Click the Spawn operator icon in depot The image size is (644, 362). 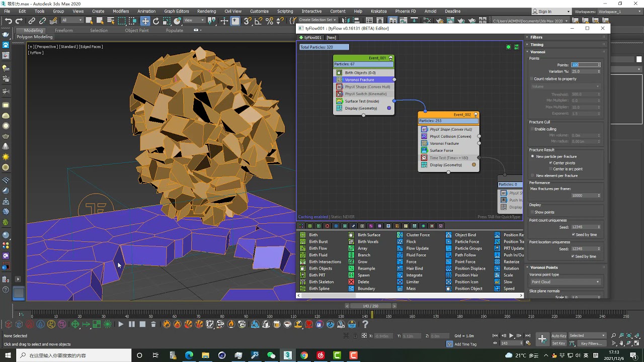351,276
